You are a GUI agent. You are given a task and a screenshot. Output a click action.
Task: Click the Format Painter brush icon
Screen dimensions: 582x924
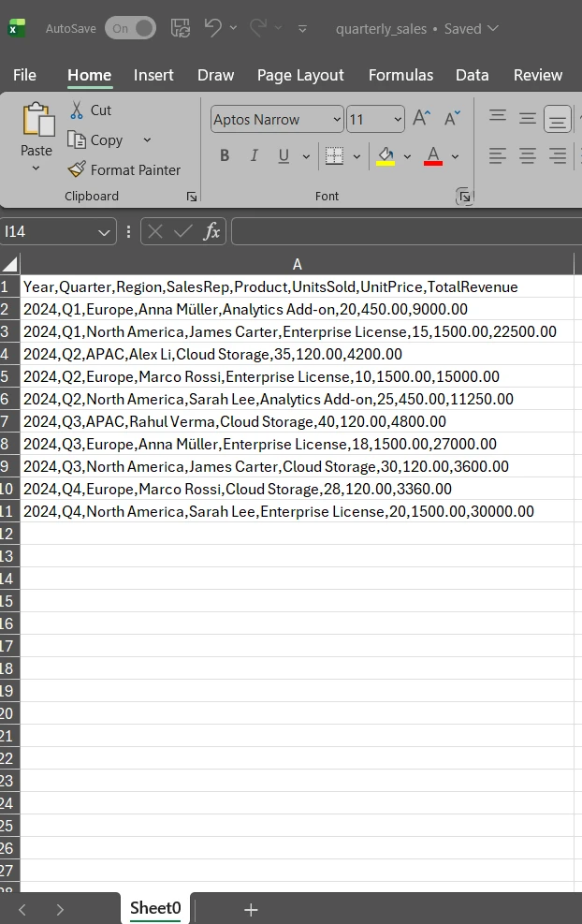77,169
